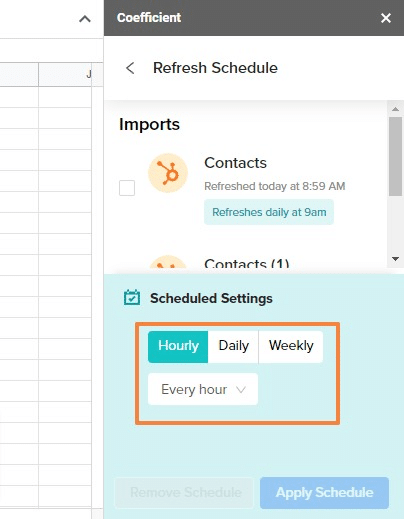
Task: Open the 'Every hour' dropdown
Action: pyautogui.click(x=203, y=389)
